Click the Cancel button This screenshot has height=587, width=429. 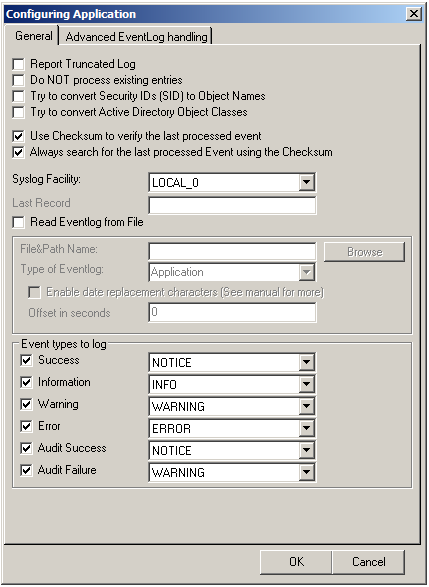tap(368, 562)
